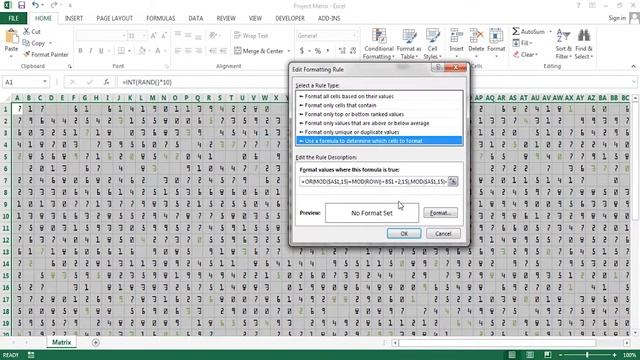Click the Save icon in Quick Access Toolbar
This screenshot has height=360, width=640.
[21, 5]
